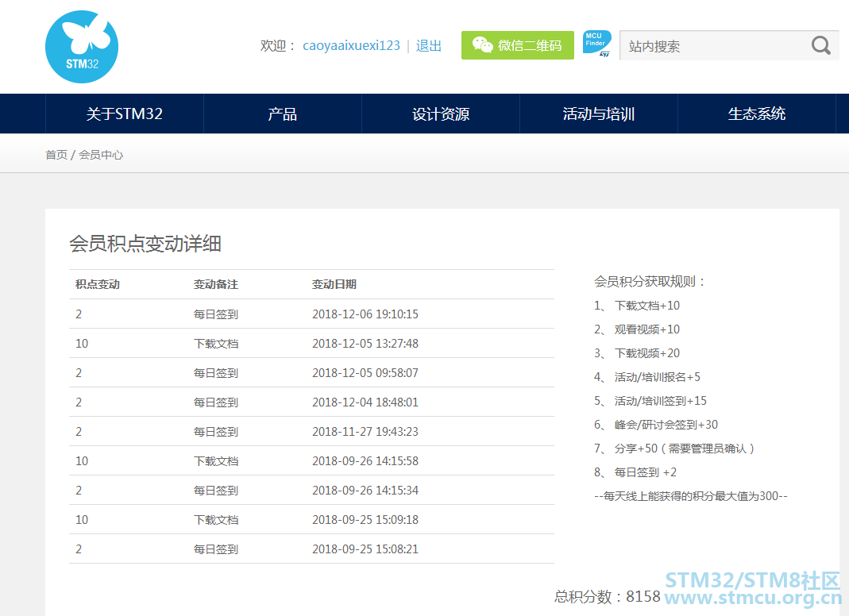Open the 关于STM32 menu
The width and height of the screenshot is (849, 616).
click(125, 114)
